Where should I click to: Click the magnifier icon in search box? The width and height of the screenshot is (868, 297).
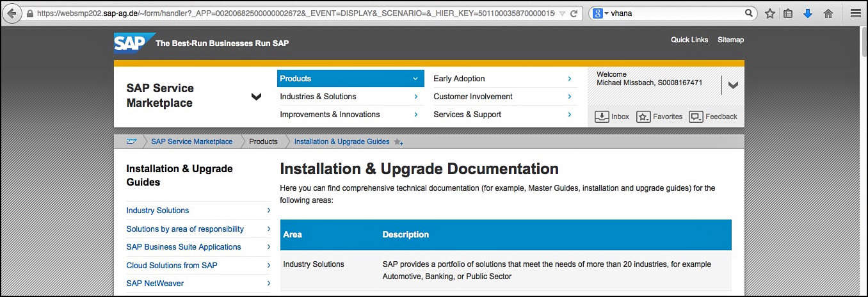click(749, 13)
